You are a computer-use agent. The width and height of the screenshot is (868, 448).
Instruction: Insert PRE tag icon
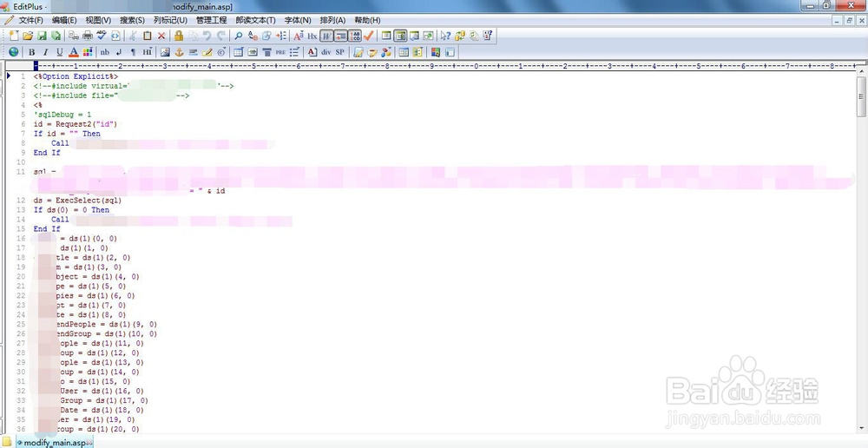coord(280,52)
